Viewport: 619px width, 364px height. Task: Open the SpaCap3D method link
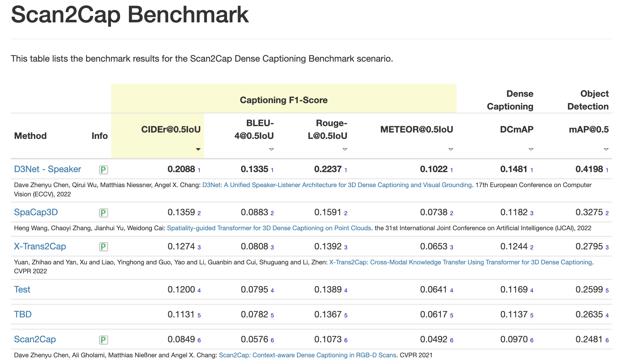(36, 212)
